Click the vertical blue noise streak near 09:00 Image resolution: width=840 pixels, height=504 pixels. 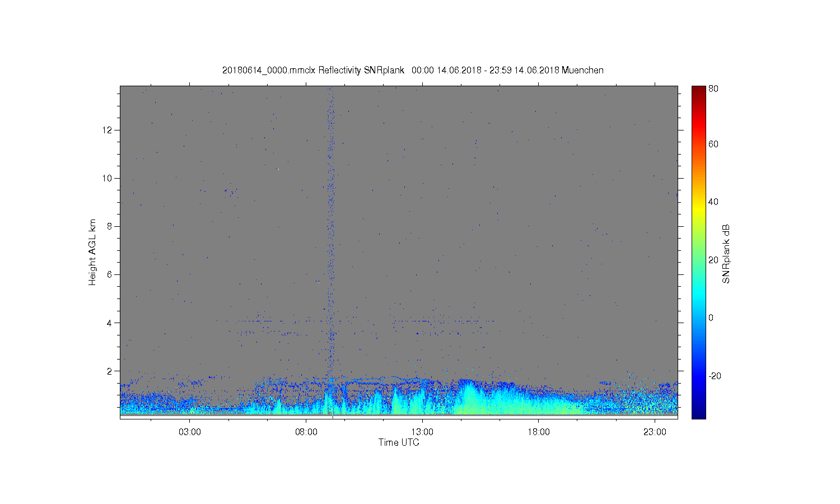click(x=331, y=230)
